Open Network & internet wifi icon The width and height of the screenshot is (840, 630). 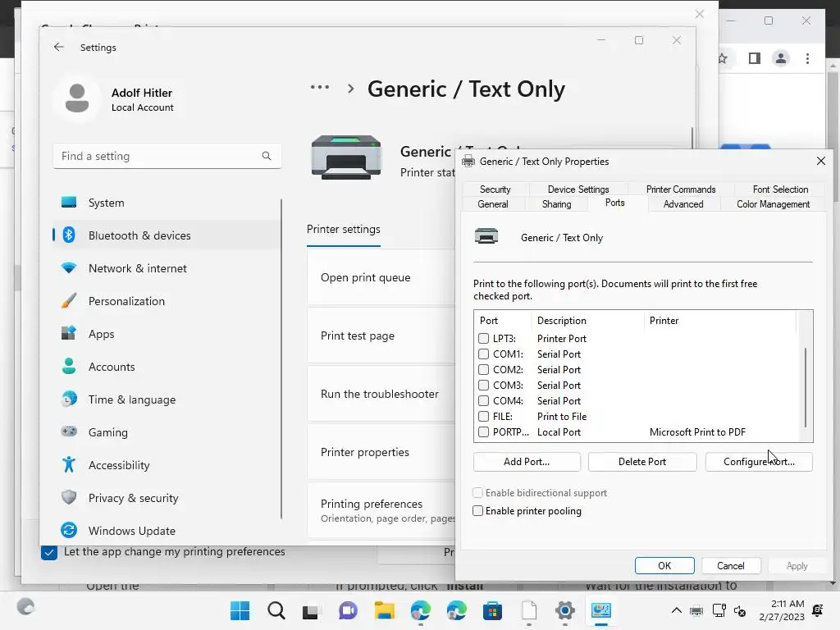coord(69,268)
